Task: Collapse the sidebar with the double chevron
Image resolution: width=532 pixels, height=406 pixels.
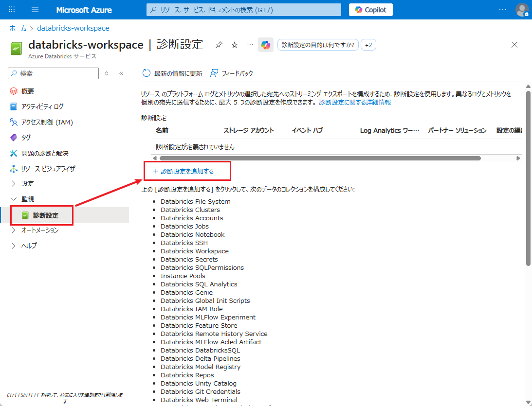Action: pyautogui.click(x=121, y=73)
